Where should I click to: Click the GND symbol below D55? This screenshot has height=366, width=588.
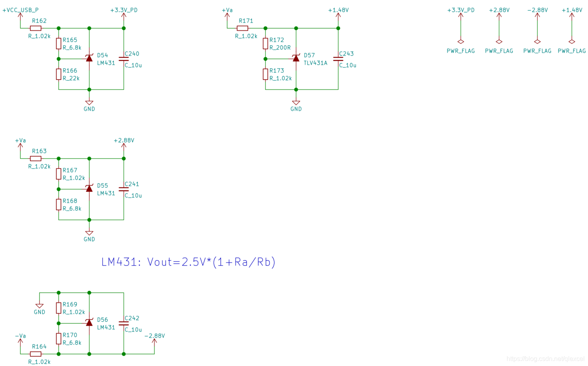(x=89, y=233)
